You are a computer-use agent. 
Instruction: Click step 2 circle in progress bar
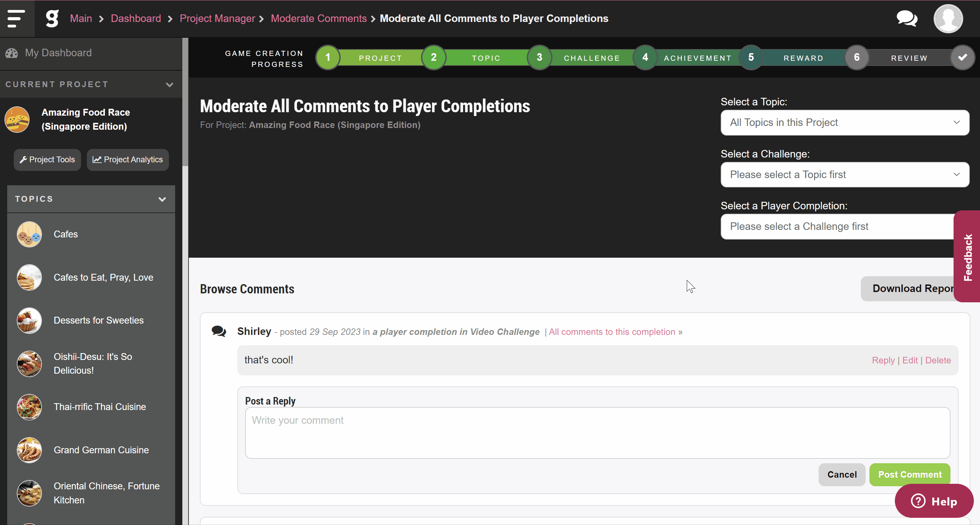433,57
